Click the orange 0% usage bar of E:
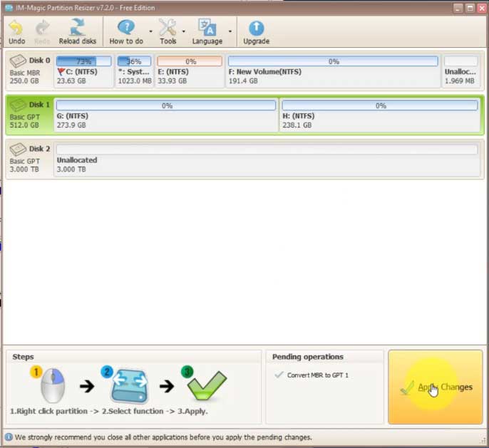Viewport: 489px width, 448px height. pyautogui.click(x=190, y=61)
